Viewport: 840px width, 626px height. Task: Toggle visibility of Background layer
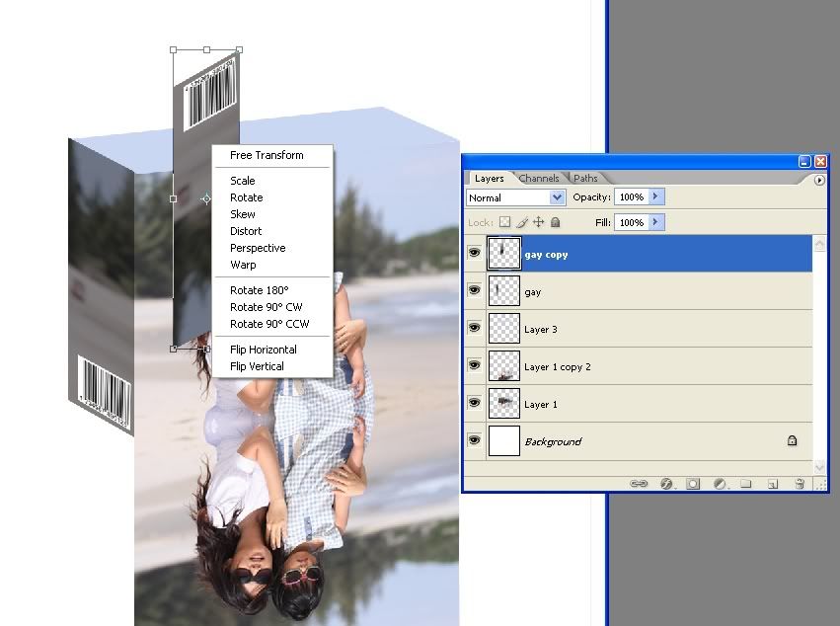point(474,440)
